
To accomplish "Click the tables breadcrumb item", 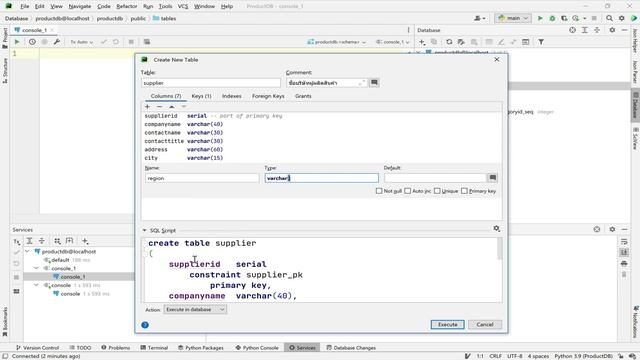I will click(164, 18).
